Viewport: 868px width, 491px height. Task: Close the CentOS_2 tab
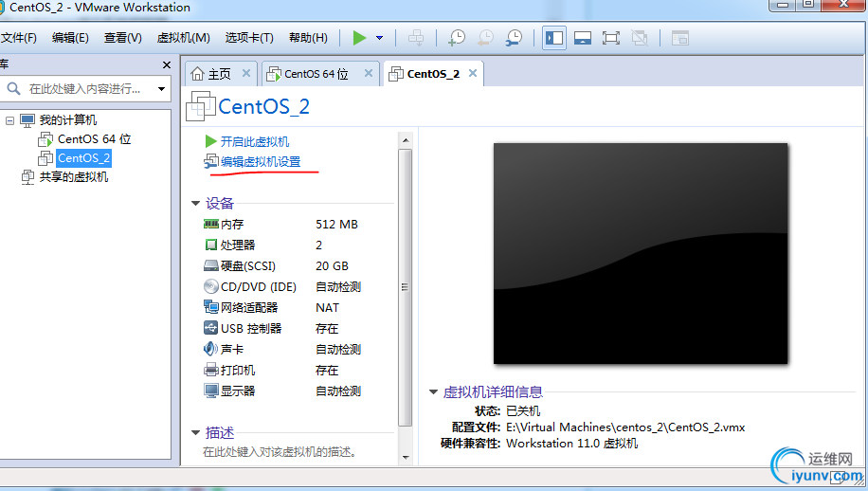click(473, 73)
